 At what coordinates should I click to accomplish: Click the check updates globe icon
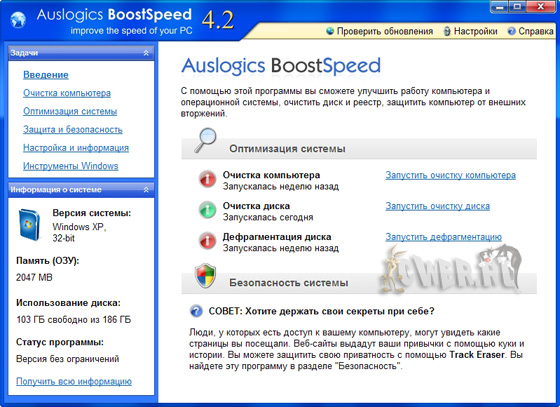[330, 31]
